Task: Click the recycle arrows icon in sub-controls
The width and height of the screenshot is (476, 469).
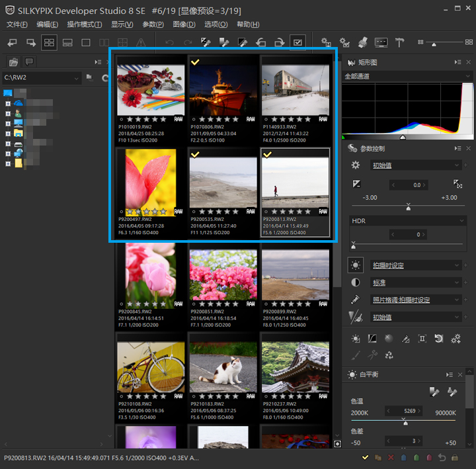Action: click(x=389, y=355)
